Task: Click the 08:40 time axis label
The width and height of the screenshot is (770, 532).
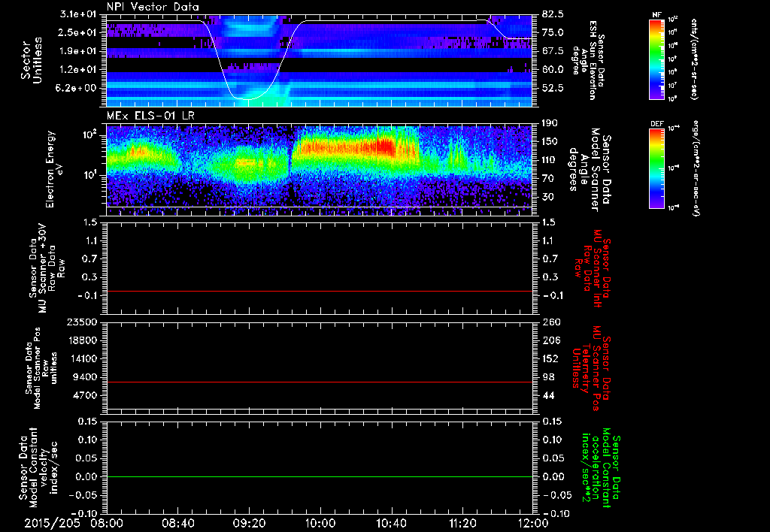Action: click(177, 524)
